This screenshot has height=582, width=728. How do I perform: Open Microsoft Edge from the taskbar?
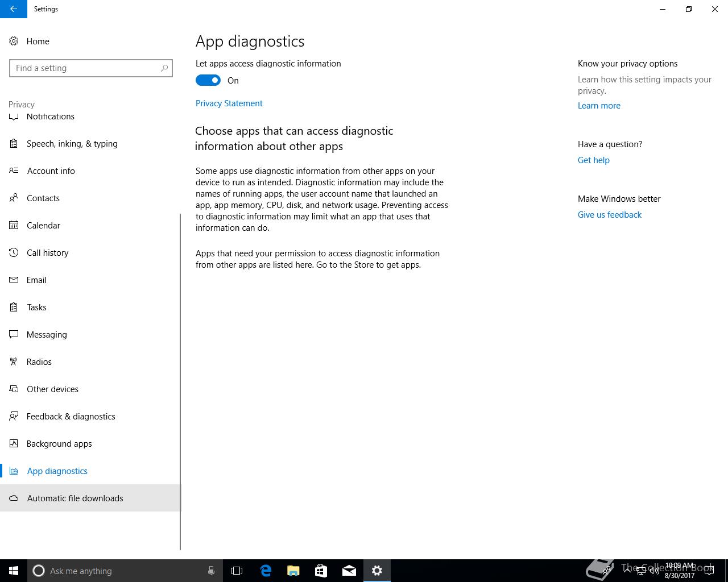click(x=266, y=571)
